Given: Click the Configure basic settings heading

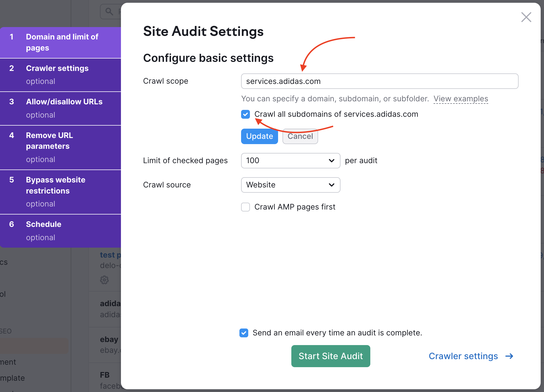Looking at the screenshot, I should point(208,58).
